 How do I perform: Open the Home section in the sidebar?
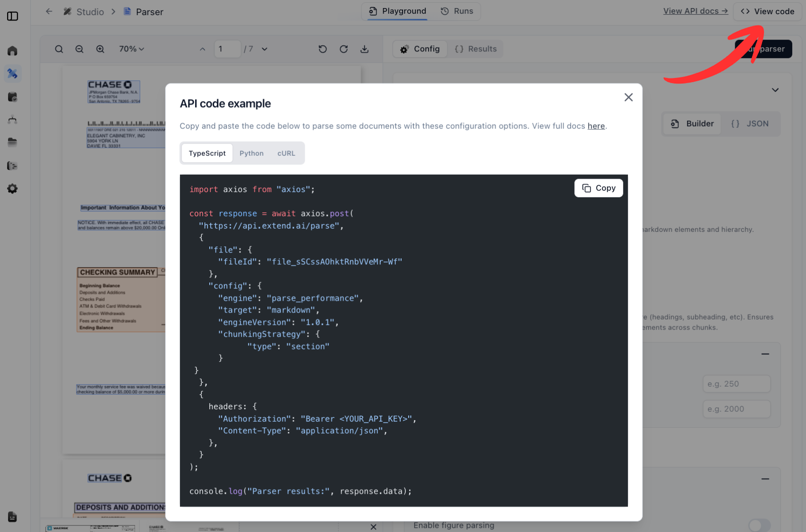(12, 50)
